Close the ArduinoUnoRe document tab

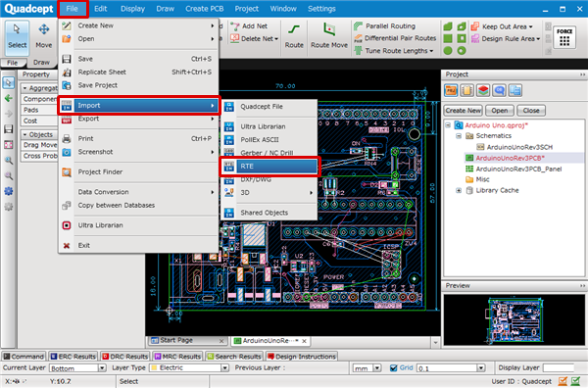click(x=304, y=341)
